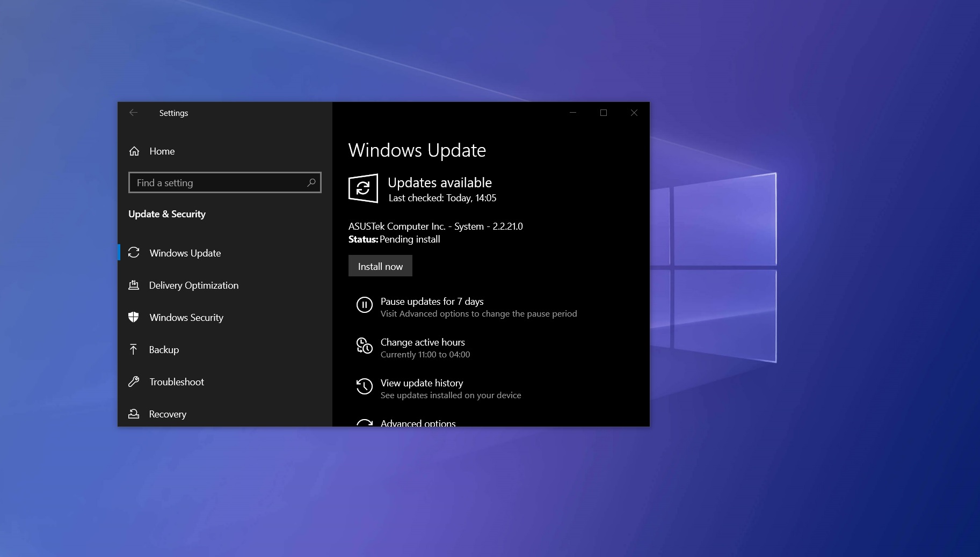Image resolution: width=980 pixels, height=557 pixels.
Task: Maximize the Settings window
Action: (x=604, y=113)
